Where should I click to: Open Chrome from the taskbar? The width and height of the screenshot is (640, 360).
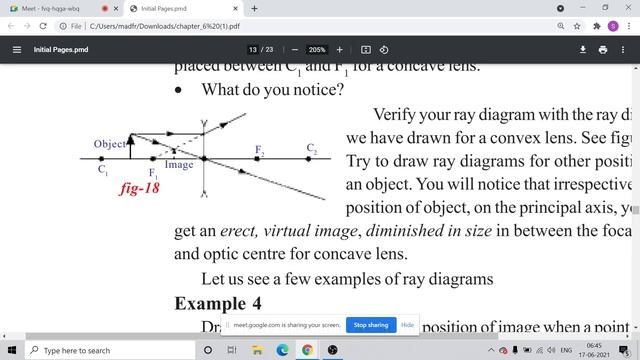coord(307,350)
